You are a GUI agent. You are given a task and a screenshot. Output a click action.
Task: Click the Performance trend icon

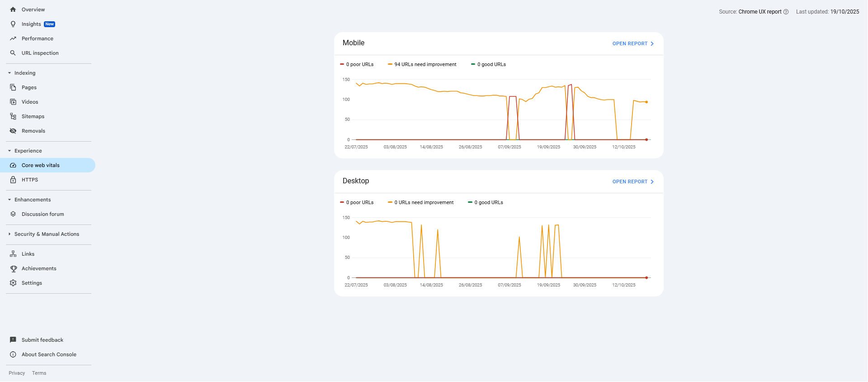point(13,38)
